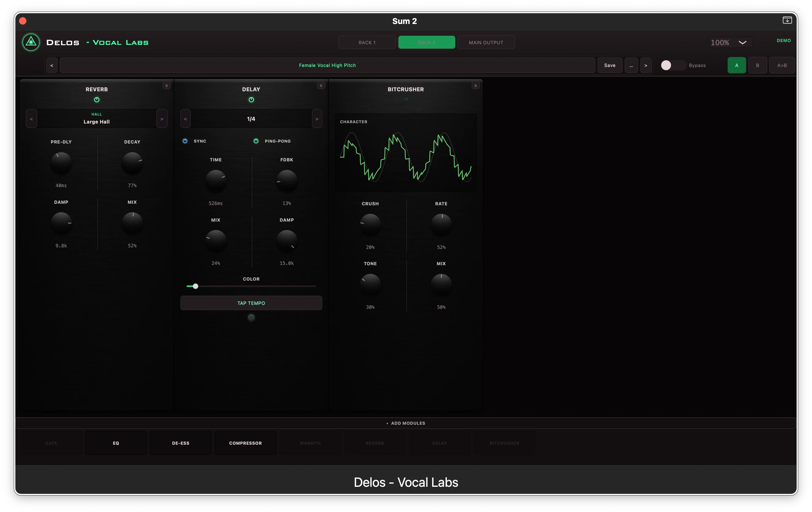Open the window menu icon at top right
This screenshot has height=512, width=812.
click(x=787, y=20)
